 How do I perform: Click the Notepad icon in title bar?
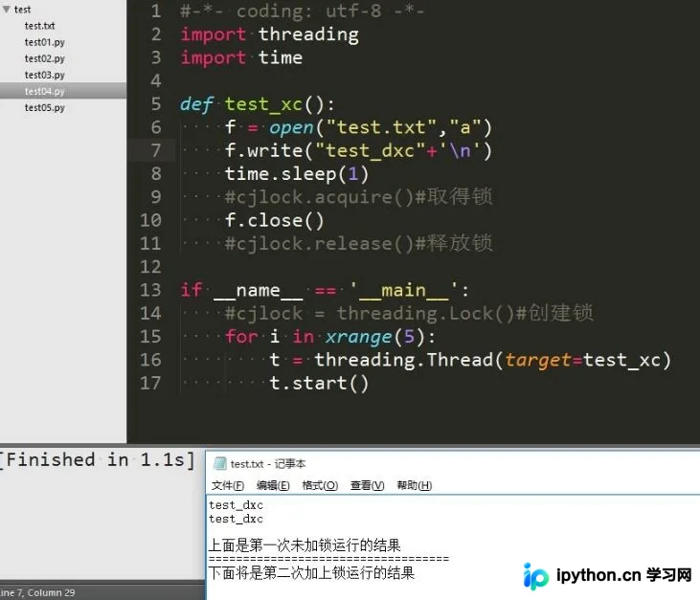219,463
